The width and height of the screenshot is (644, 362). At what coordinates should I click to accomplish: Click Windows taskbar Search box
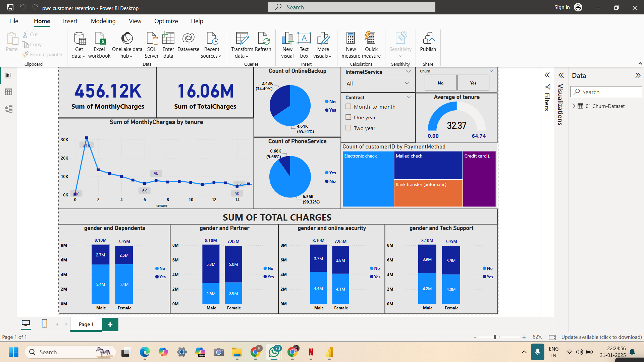(70, 352)
